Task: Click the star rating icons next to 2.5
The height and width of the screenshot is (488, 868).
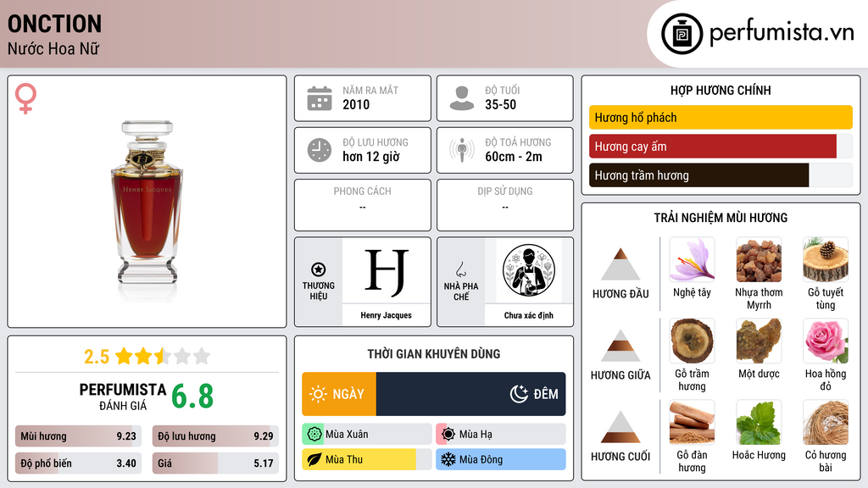Action: tap(163, 356)
